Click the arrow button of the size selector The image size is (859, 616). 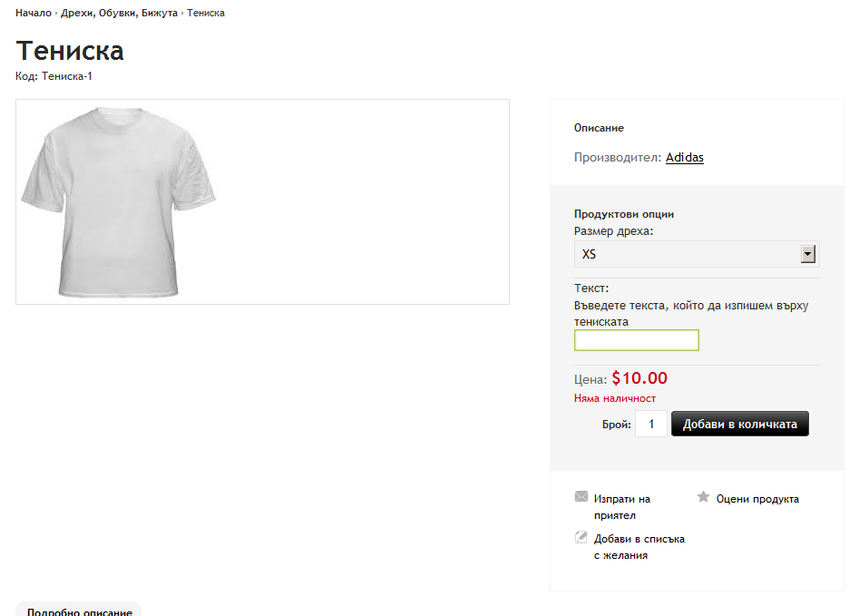[809, 255]
